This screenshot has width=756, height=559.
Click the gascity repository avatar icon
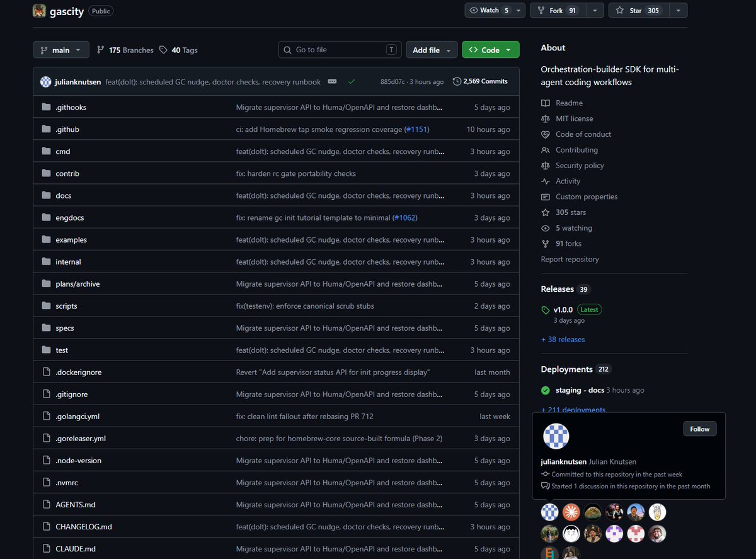pyautogui.click(x=39, y=11)
